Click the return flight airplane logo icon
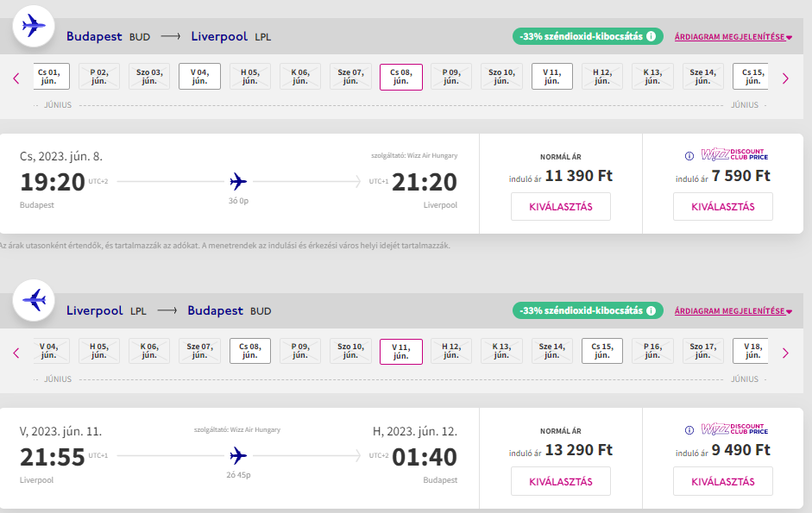The width and height of the screenshot is (812, 513). (34, 301)
